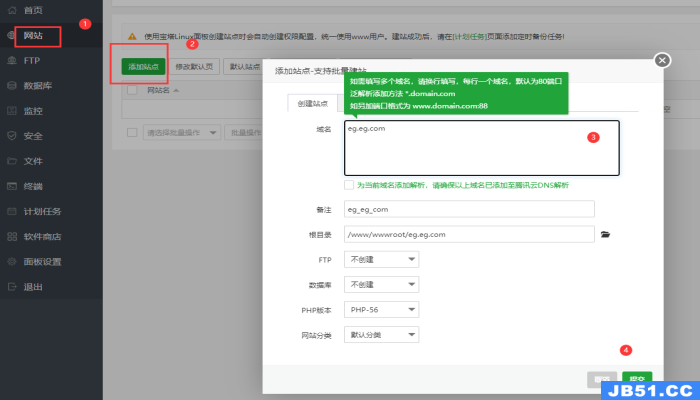Open the 请选择批量操作 dropdown
This screenshot has width=700, height=400.
(182, 133)
